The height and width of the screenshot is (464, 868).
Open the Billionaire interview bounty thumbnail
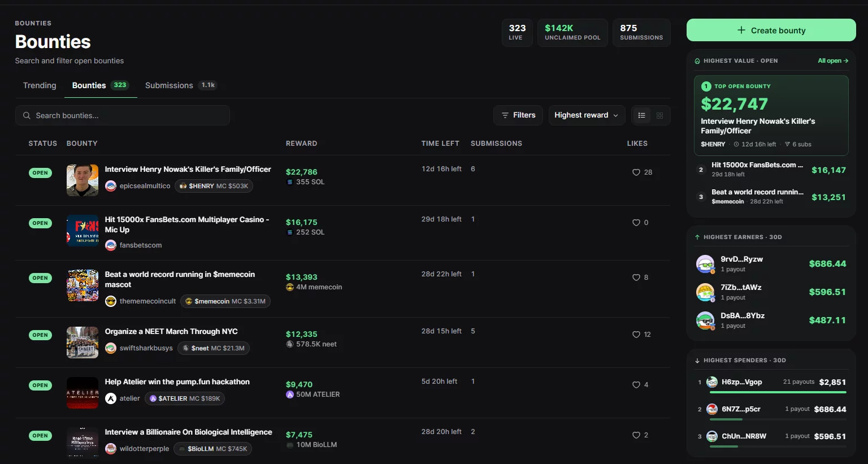coord(83,443)
